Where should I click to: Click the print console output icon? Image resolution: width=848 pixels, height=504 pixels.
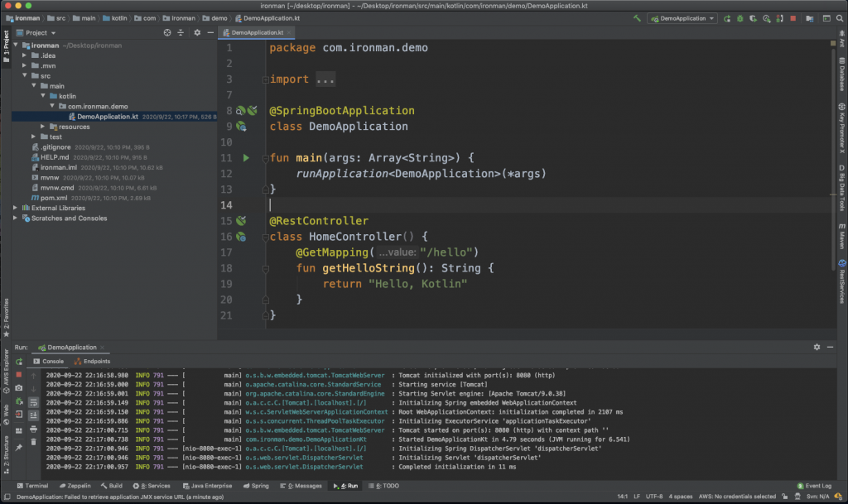pyautogui.click(x=33, y=429)
